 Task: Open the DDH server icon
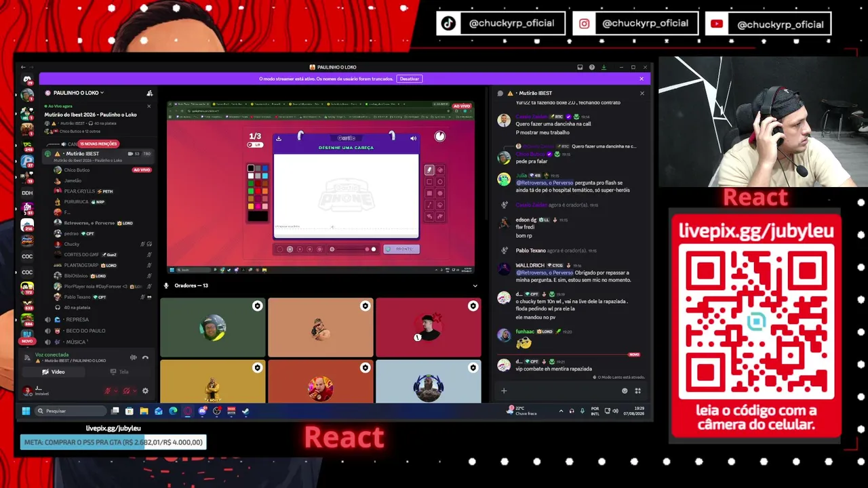(x=27, y=192)
